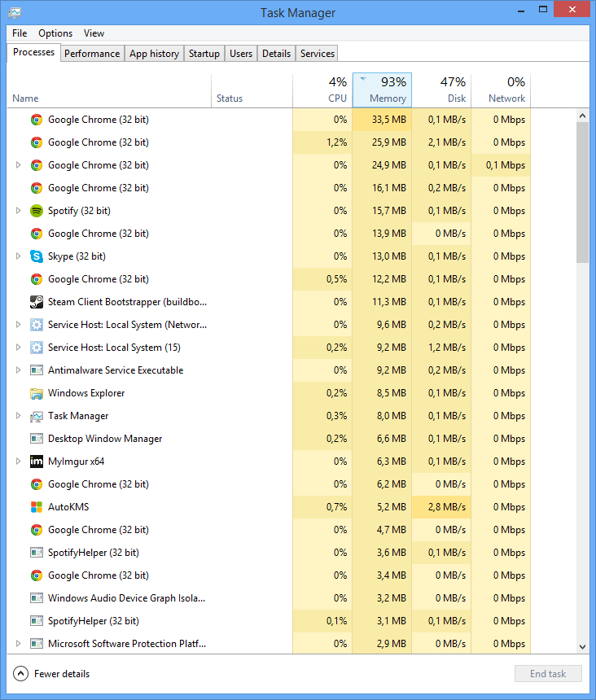Expand Service Host: Local System (Networ... group
The height and width of the screenshot is (700, 596).
point(18,325)
